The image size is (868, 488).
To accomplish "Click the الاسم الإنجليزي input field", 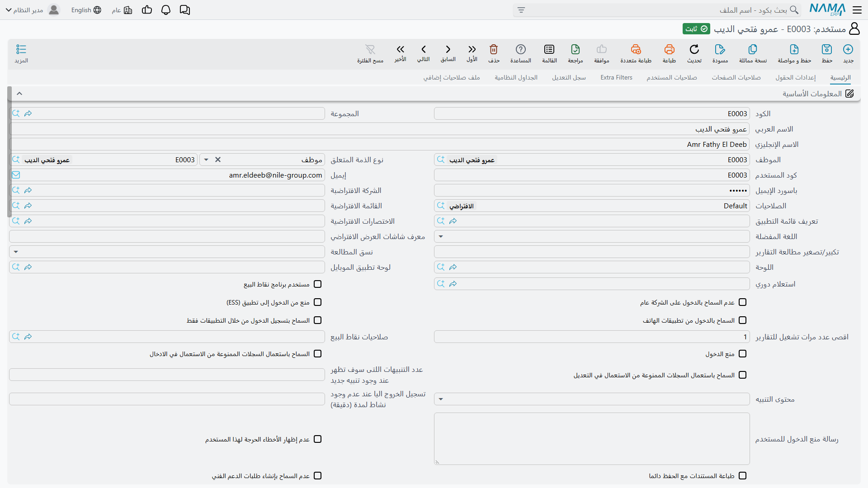I will (x=380, y=144).
